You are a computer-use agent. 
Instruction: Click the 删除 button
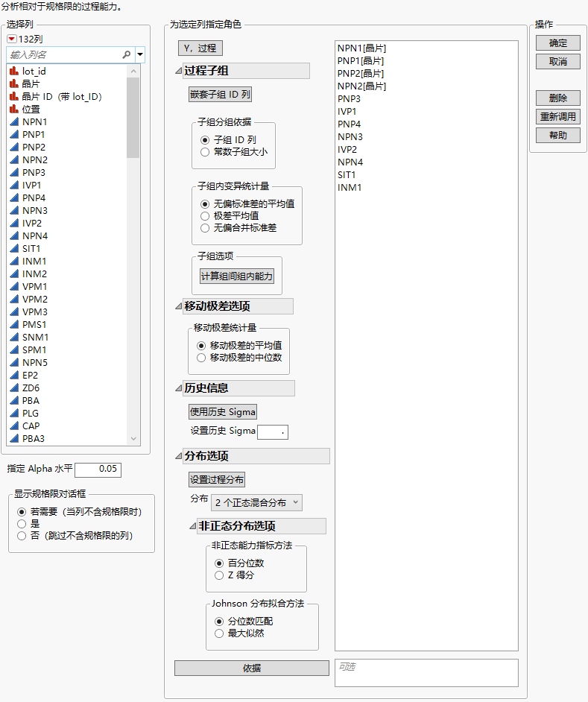558,98
